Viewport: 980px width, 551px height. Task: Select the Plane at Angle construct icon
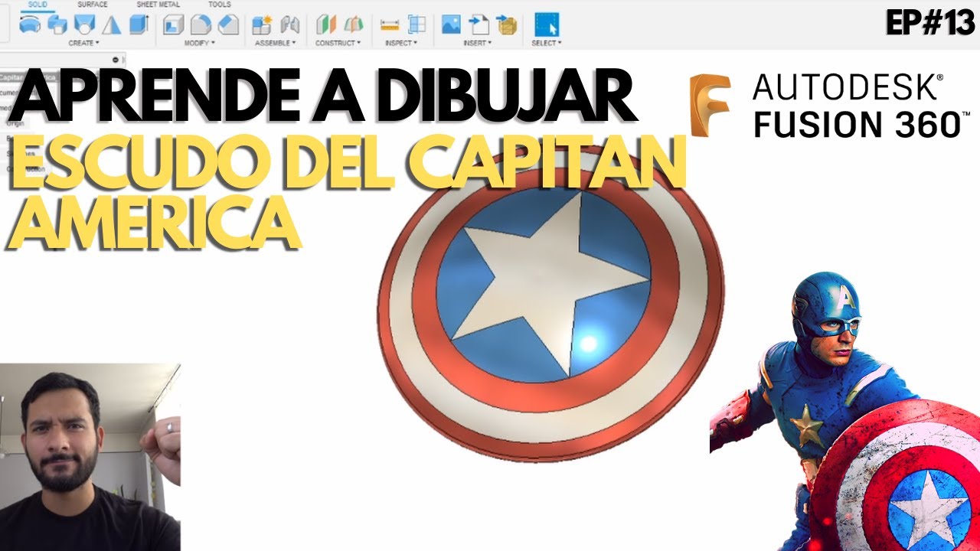point(353,25)
